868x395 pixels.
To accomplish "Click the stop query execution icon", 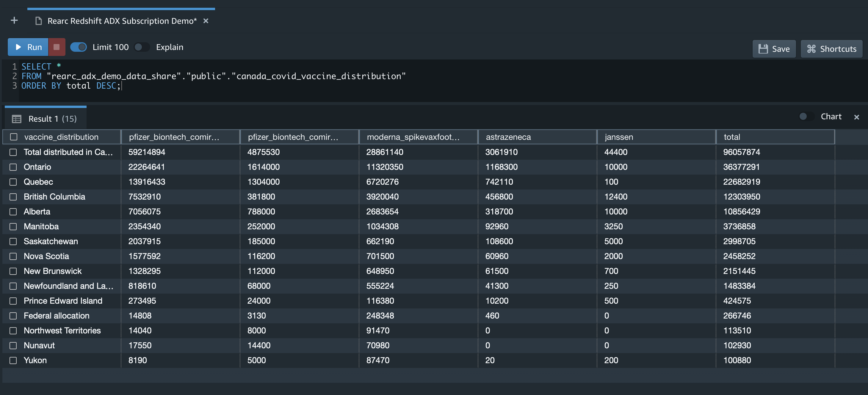I will (x=57, y=47).
